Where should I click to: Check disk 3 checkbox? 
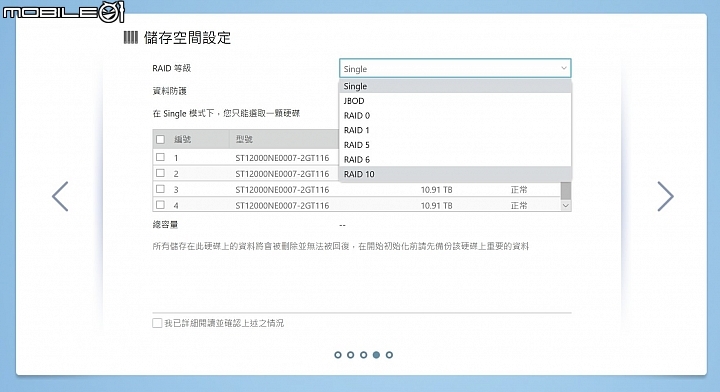coord(160,189)
